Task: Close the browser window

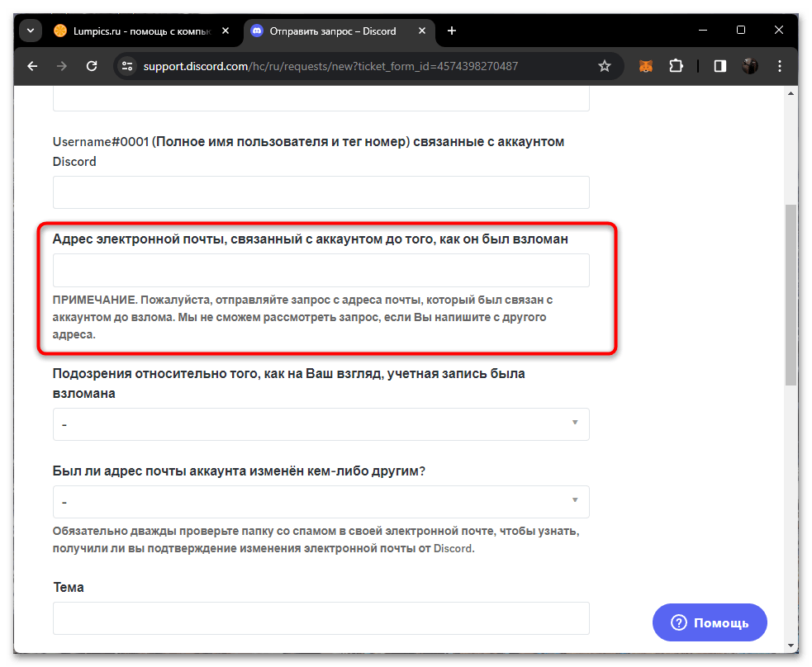Action: tap(779, 31)
